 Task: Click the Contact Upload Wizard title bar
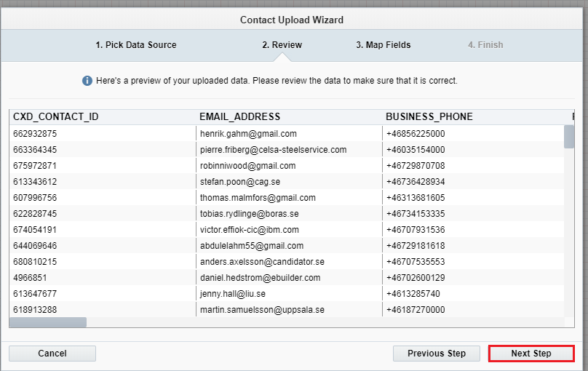point(291,20)
